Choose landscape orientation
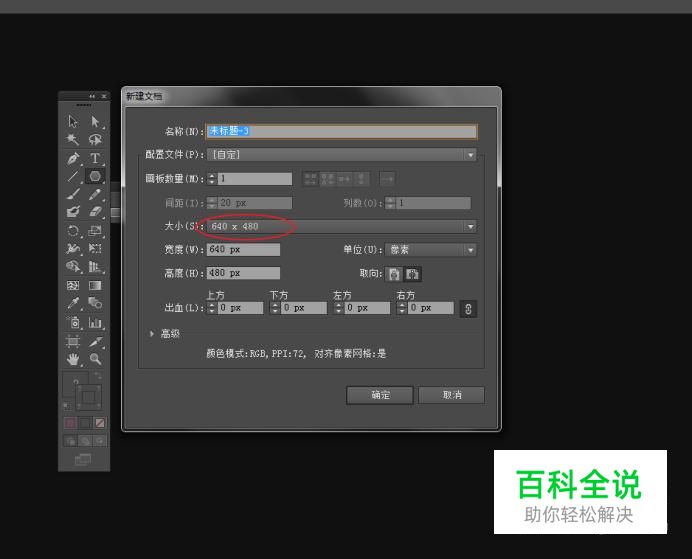 [x=412, y=274]
